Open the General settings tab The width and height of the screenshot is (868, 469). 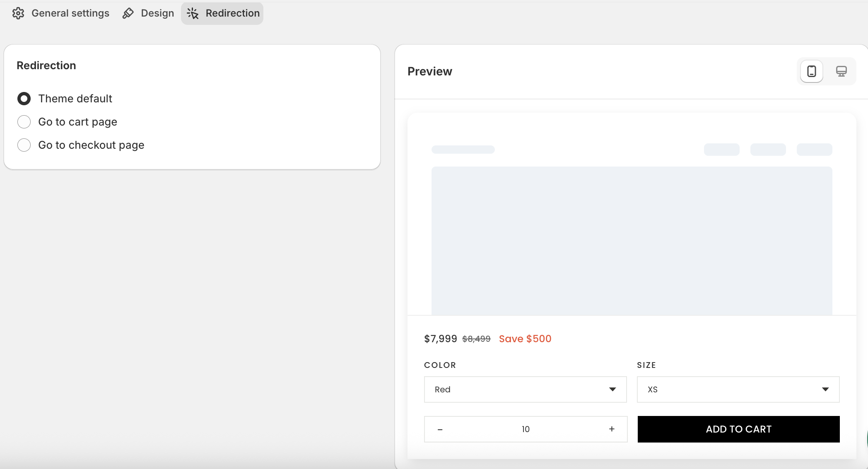click(x=70, y=13)
